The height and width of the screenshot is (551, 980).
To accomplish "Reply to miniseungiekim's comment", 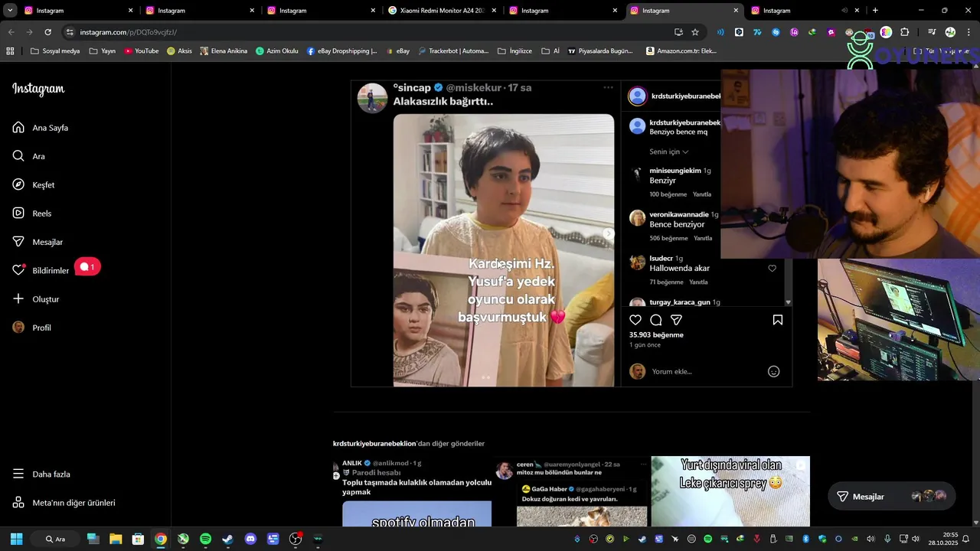I will [x=701, y=194].
